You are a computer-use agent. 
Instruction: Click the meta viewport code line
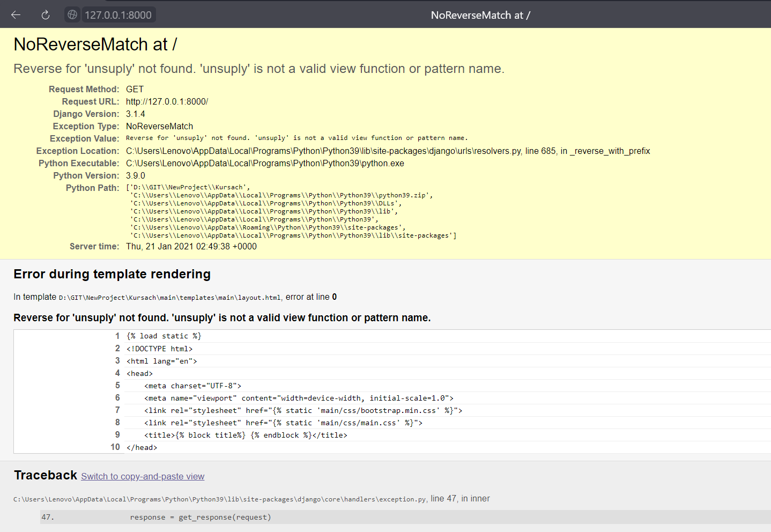[x=299, y=398]
